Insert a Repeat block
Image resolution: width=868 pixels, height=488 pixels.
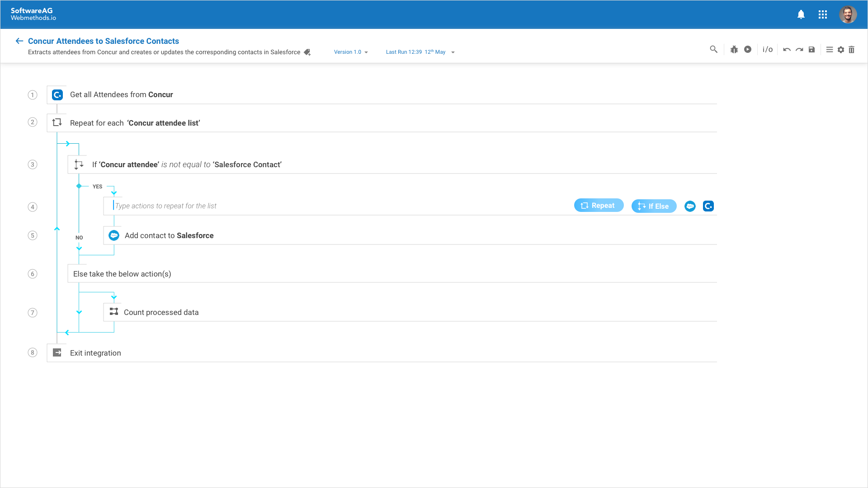click(x=599, y=205)
